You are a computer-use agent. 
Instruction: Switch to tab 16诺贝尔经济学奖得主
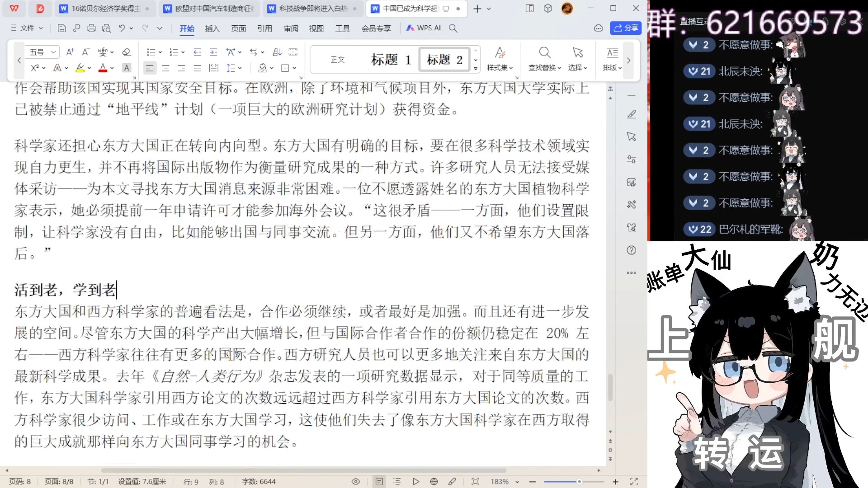[106, 9]
